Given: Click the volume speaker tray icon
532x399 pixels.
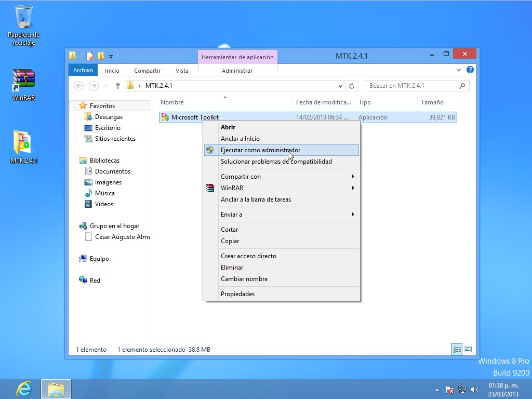Looking at the screenshot, I should pos(475,390).
